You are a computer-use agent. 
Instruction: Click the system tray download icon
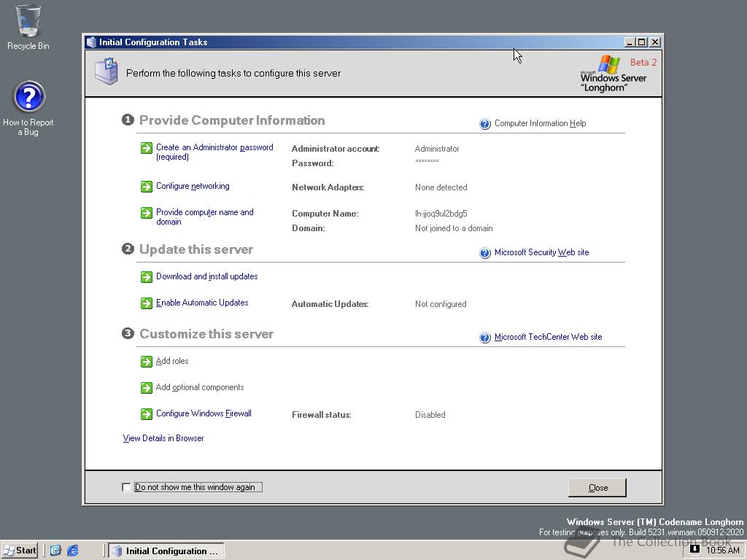click(x=694, y=549)
